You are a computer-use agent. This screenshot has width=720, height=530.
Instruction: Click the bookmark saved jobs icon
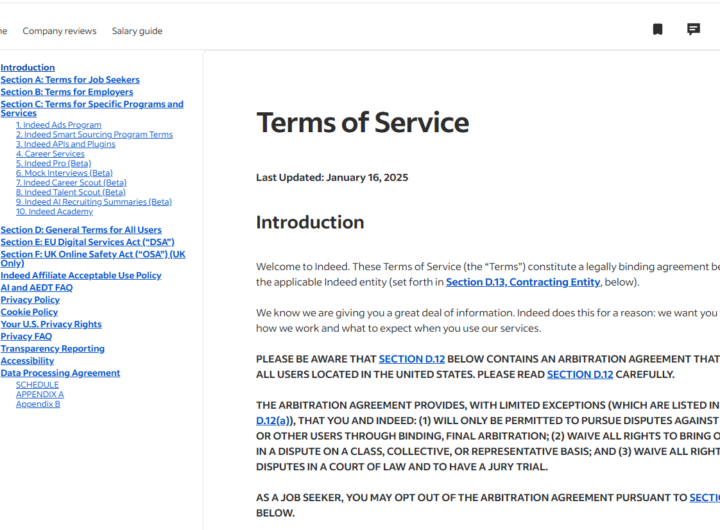click(657, 30)
